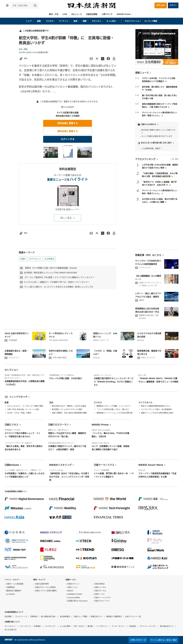Screen dimensions: 183x644
Task: Expand the もっと見る navigation dropdown
Action: [112, 21]
